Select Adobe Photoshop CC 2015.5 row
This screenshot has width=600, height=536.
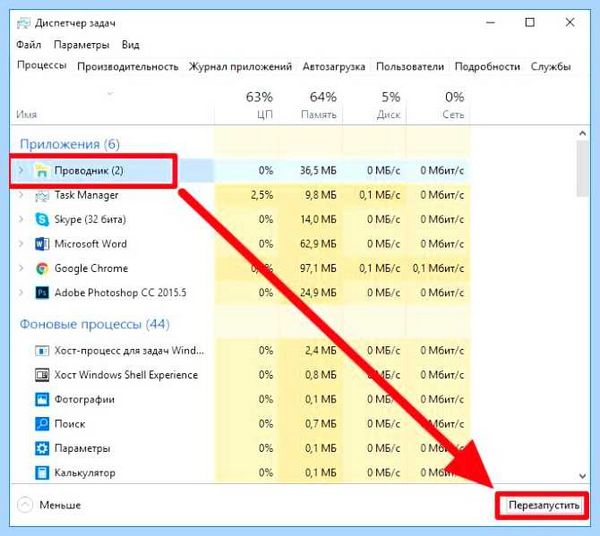point(241,293)
